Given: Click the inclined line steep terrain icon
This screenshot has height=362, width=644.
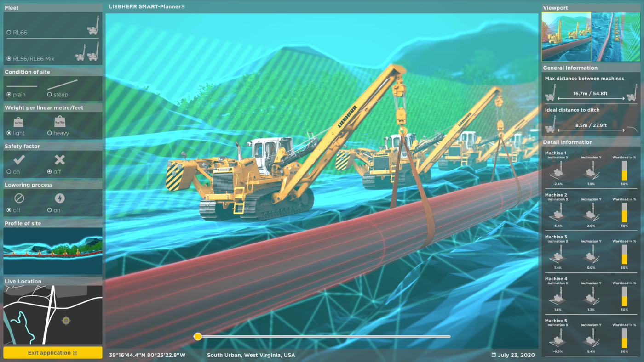Looking at the screenshot, I should coord(62,85).
